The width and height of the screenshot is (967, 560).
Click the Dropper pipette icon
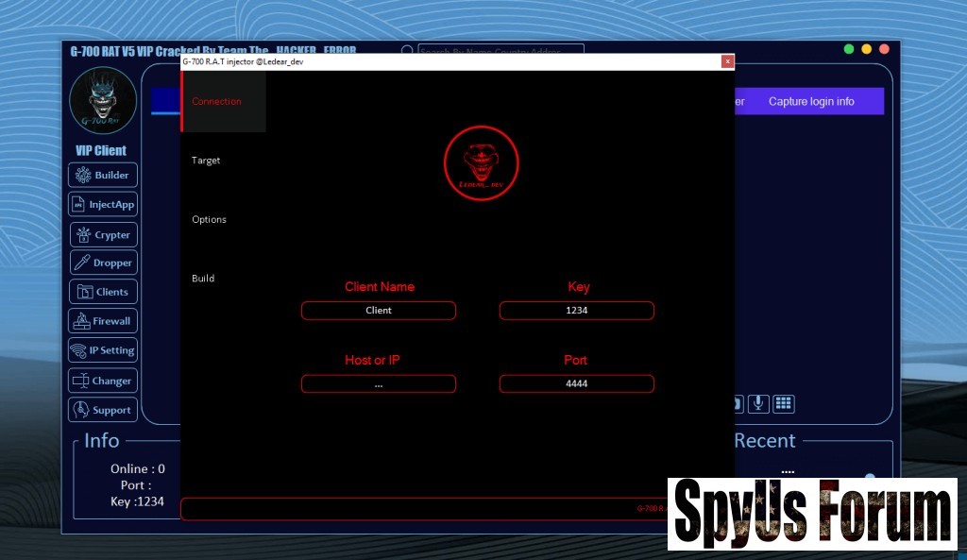point(80,263)
